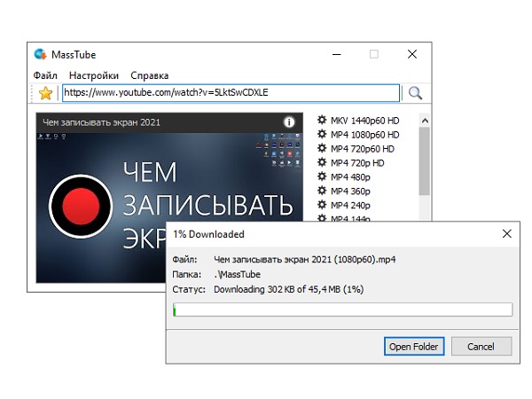Image resolution: width=532 pixels, height=399 pixels.
Task: Open the video info icon
Action: (289, 122)
